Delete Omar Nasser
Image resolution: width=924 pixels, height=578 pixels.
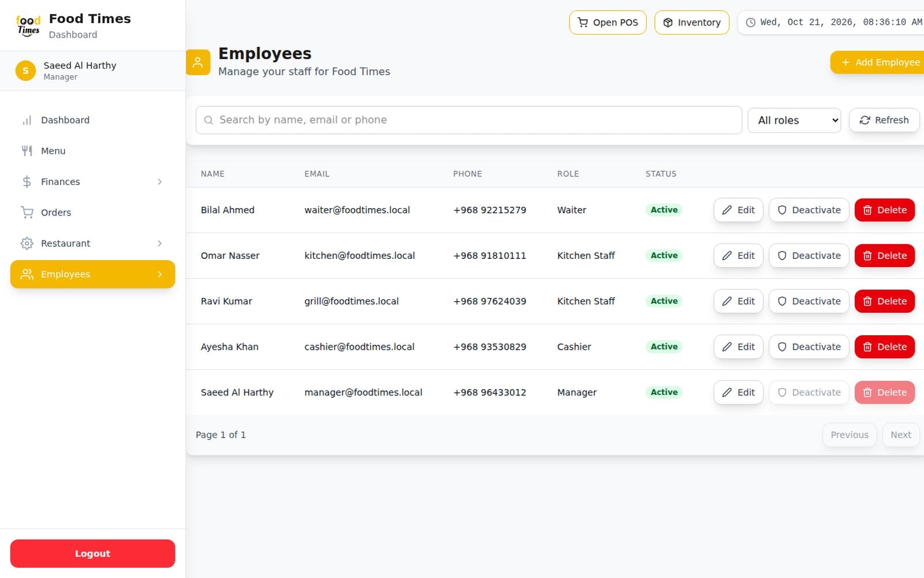pyautogui.click(x=885, y=255)
